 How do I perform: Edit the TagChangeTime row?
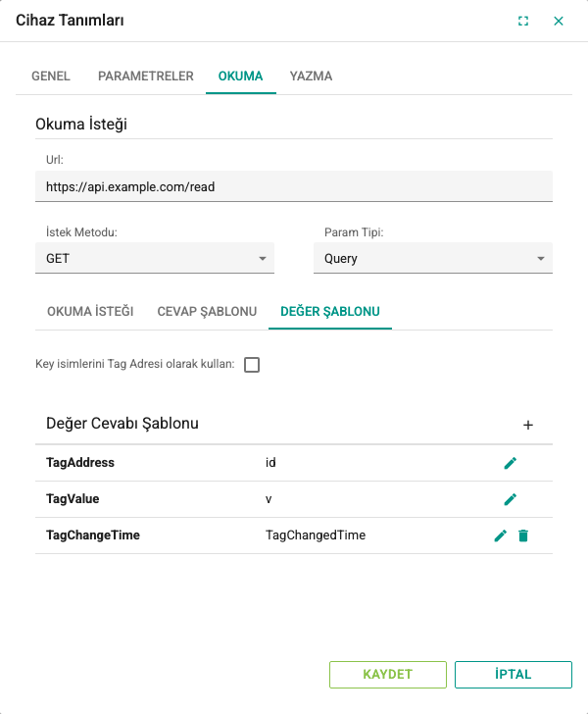tap(500, 535)
